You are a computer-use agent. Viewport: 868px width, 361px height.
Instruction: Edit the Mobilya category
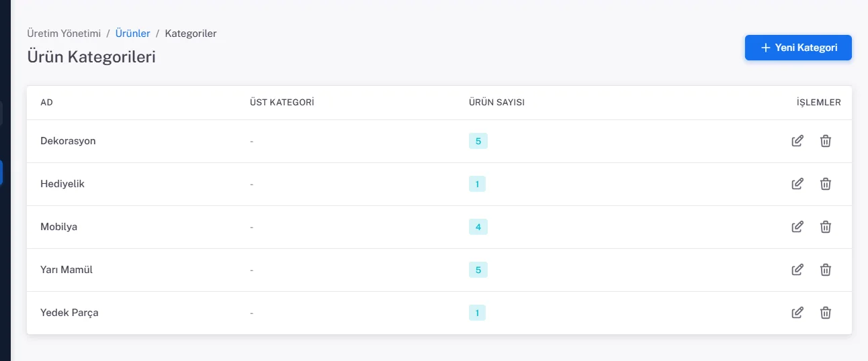(x=797, y=227)
